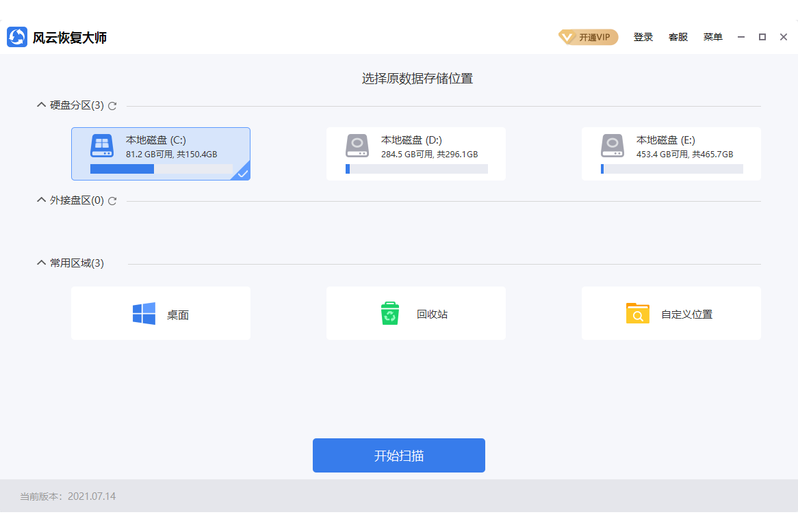Click the D: drive usage bar
This screenshot has height=532, width=798.
(417, 169)
